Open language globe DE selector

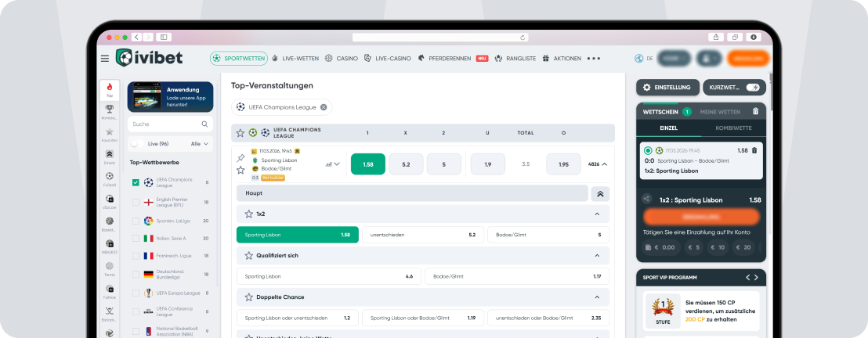(644, 58)
